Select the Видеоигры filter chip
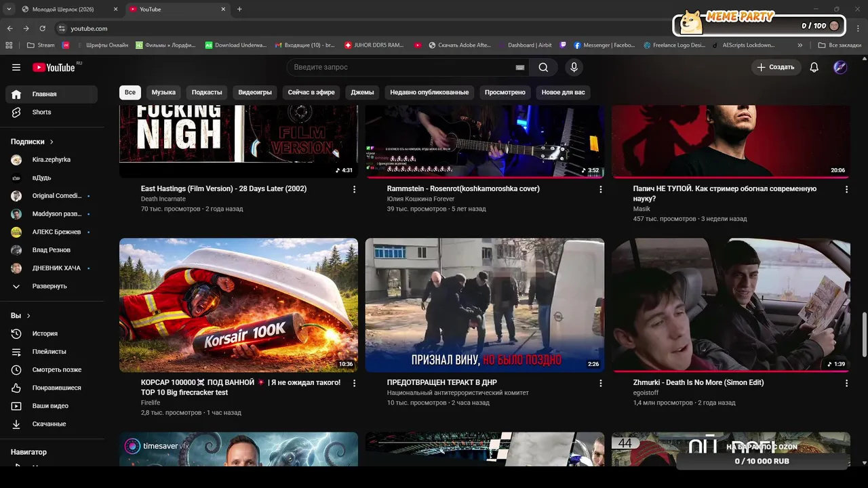 [x=255, y=92]
